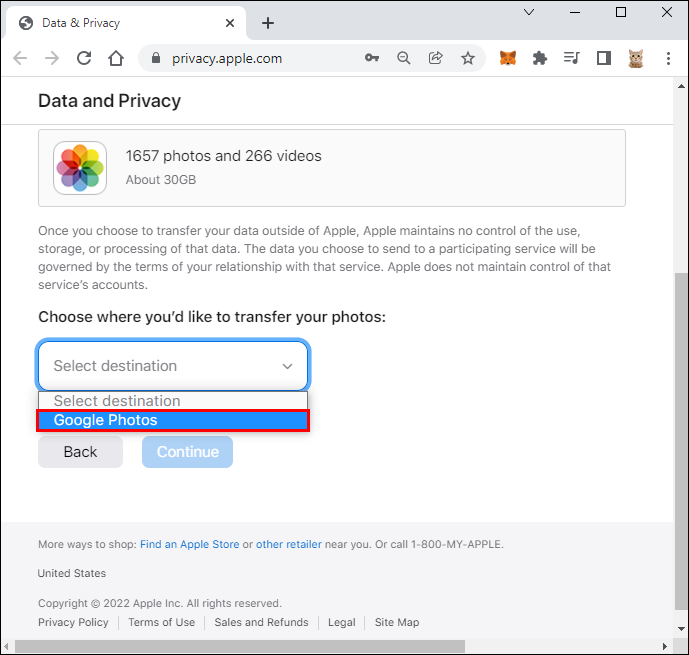Expand the Select destination dropdown
Viewport: 689px width, 655px height.
173,366
